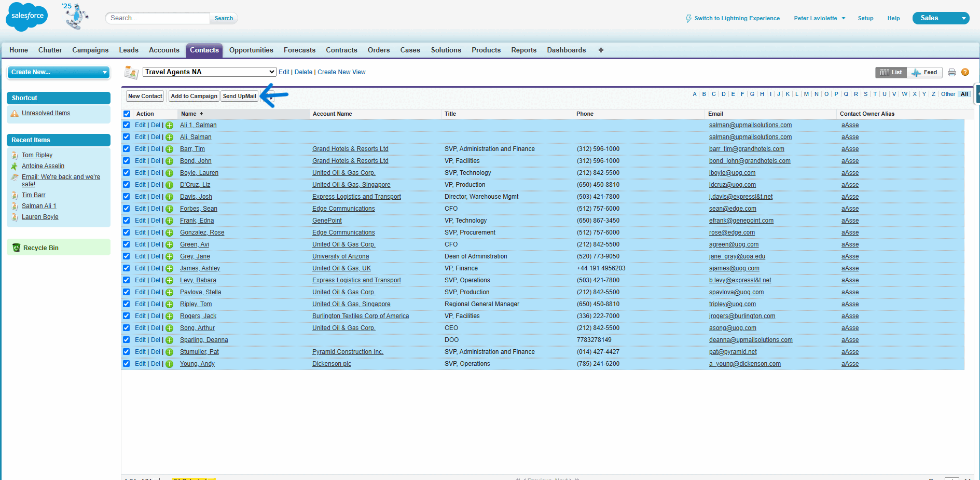Click the Contacts view icon beside view selector
Viewport: 980px width, 480px height.
tap(131, 72)
